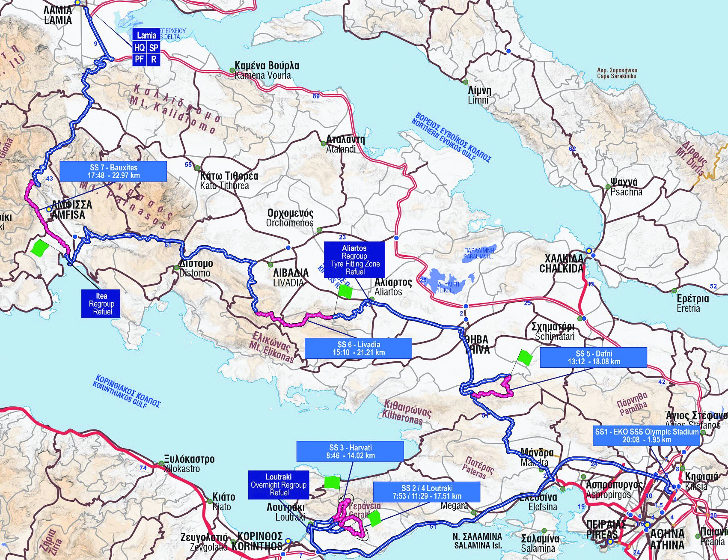The width and height of the screenshot is (728, 560).
Task: Click SS1 - EKO SSS Olympic Stadium label
Action: coord(646,436)
